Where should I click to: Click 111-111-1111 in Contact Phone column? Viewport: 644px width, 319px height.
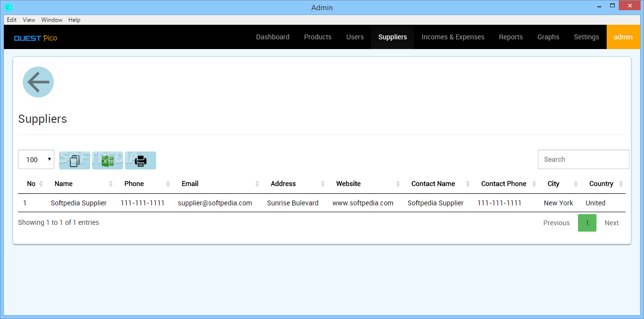[x=499, y=203]
